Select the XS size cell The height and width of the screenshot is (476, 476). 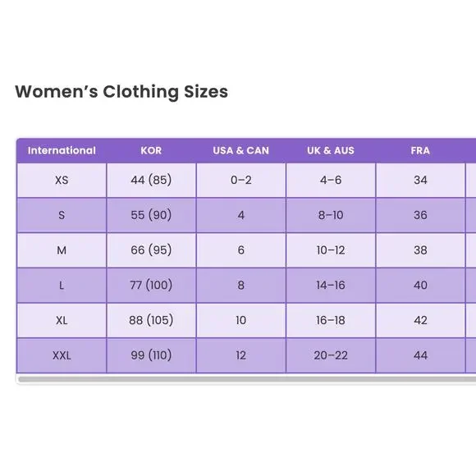tap(62, 180)
